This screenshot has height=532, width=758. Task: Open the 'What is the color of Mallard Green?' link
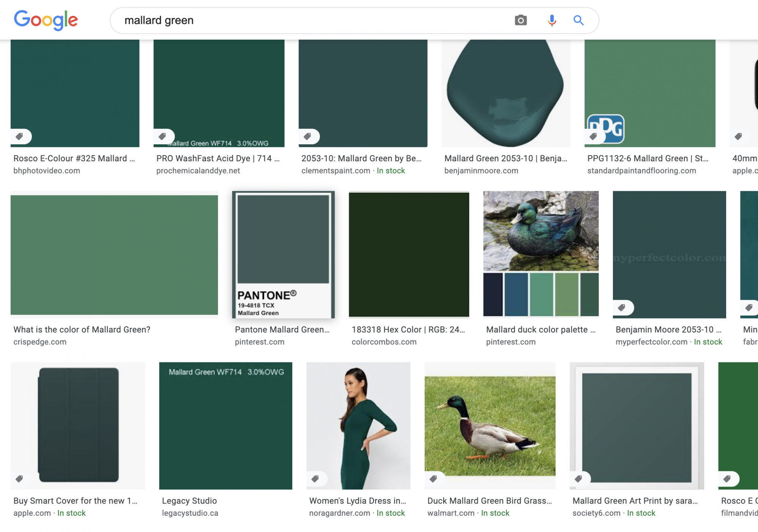coord(82,329)
